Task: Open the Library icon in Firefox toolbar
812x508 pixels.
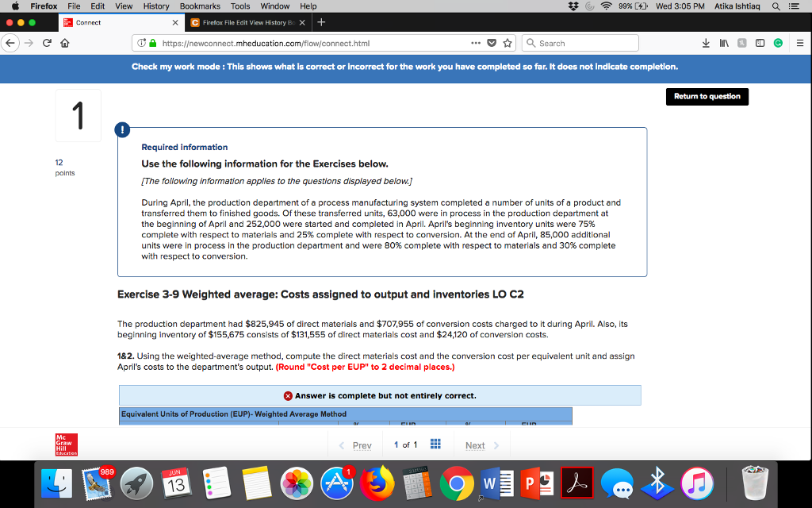Action: (724, 42)
